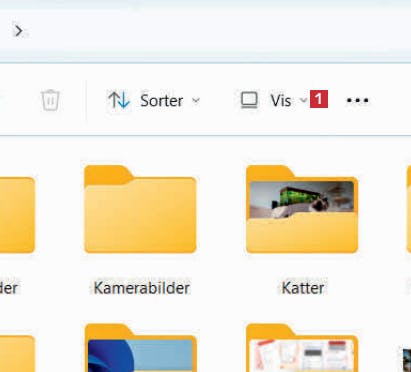Select the Kamerabilder folder icon
The image size is (411, 372).
click(140, 209)
